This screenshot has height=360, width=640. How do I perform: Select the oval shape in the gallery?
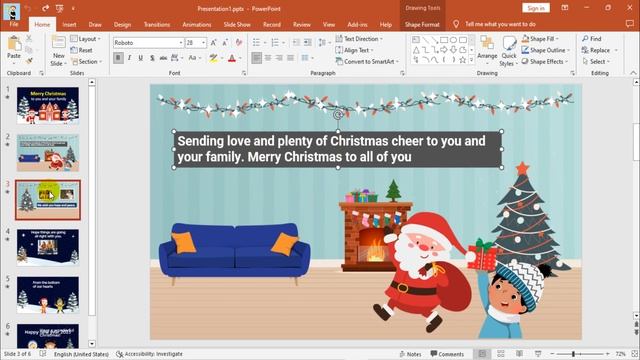(x=453, y=40)
